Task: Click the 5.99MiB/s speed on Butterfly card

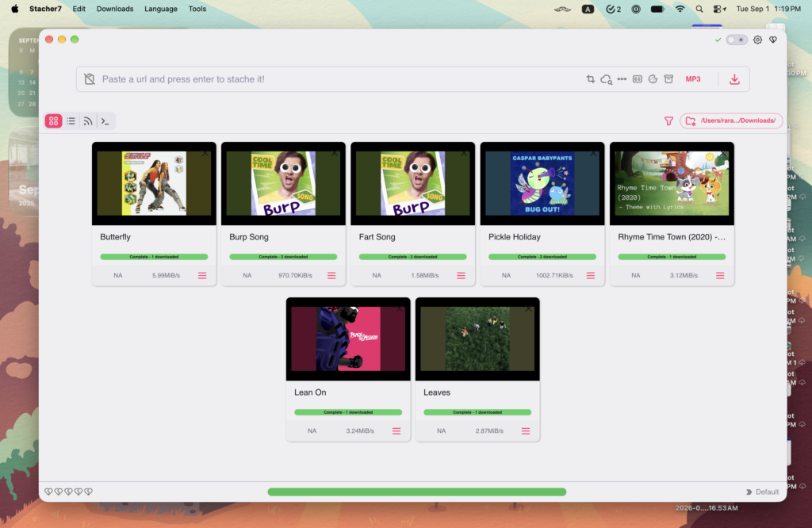Action: point(167,275)
